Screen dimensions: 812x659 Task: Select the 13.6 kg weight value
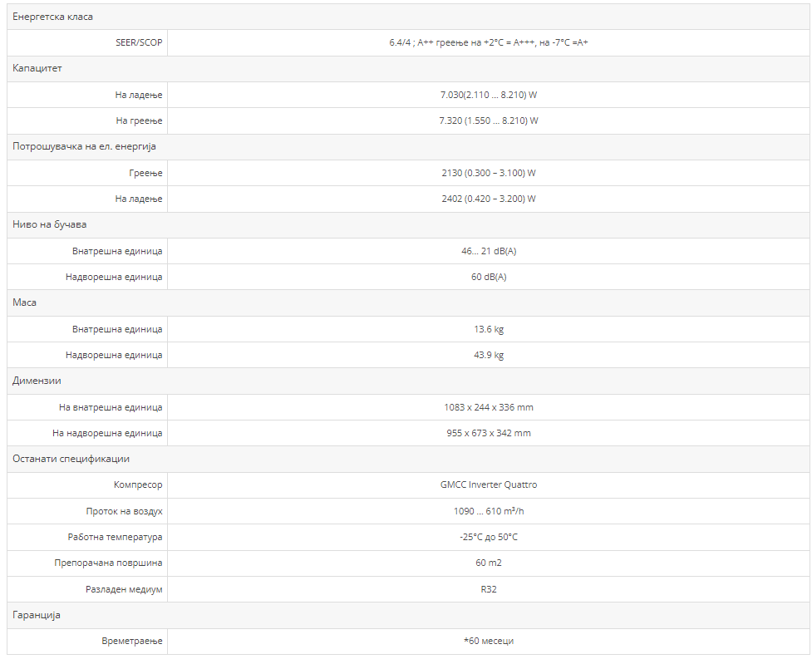tap(488, 329)
